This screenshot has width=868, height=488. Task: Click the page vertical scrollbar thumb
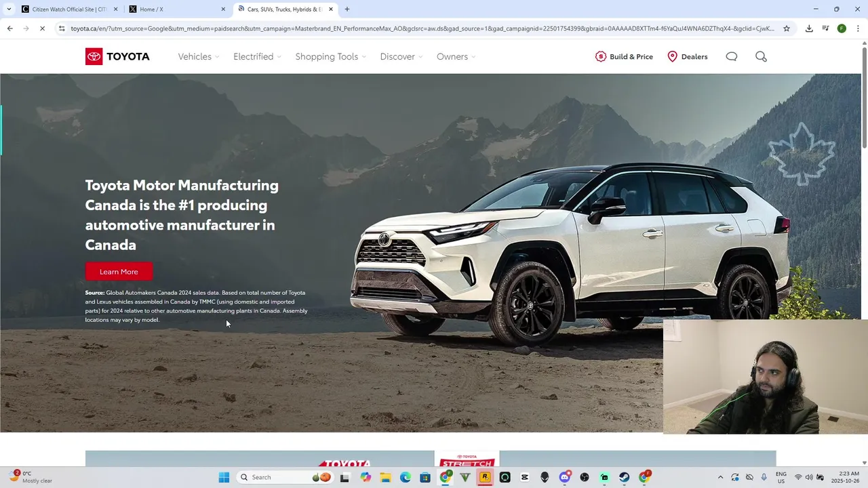864,97
